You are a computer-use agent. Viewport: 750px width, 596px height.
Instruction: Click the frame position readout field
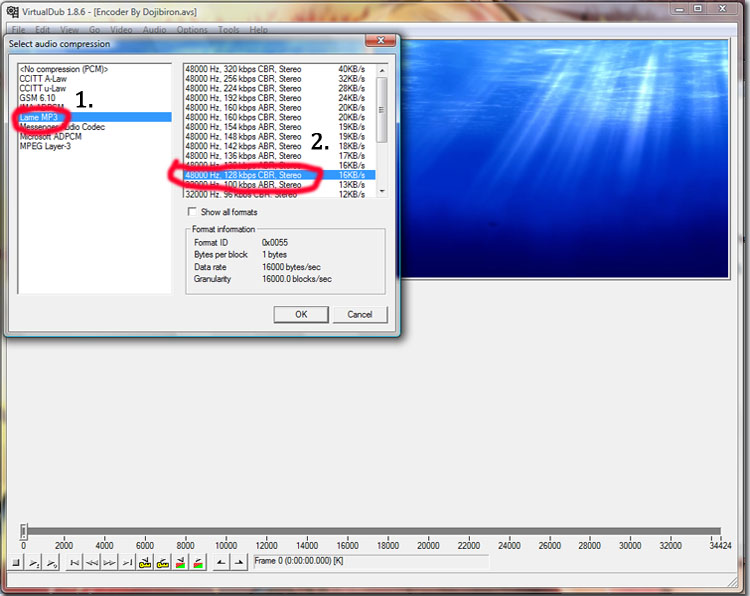371,561
